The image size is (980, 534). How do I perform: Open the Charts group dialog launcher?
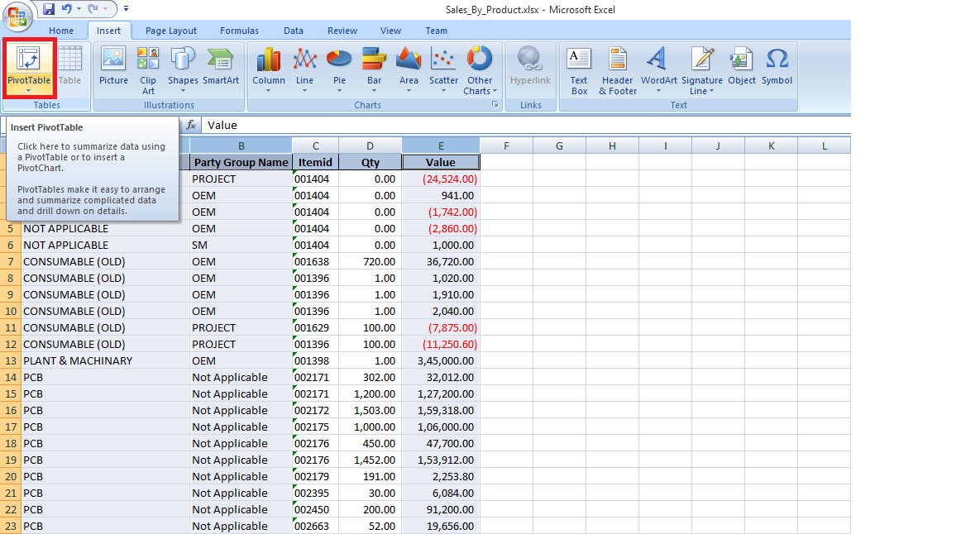tap(495, 105)
